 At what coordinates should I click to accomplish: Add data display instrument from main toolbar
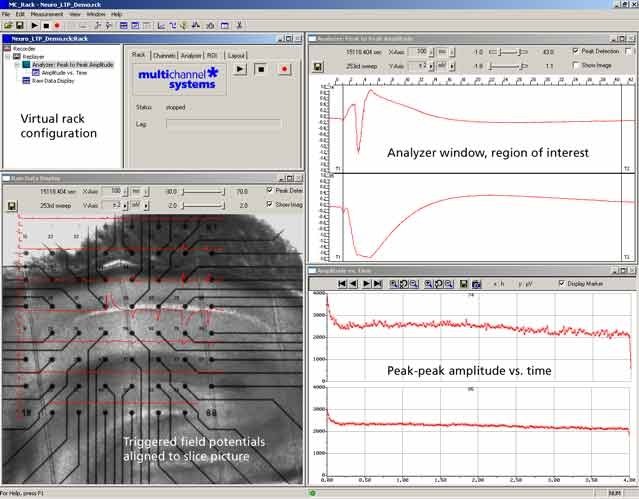tap(124, 25)
